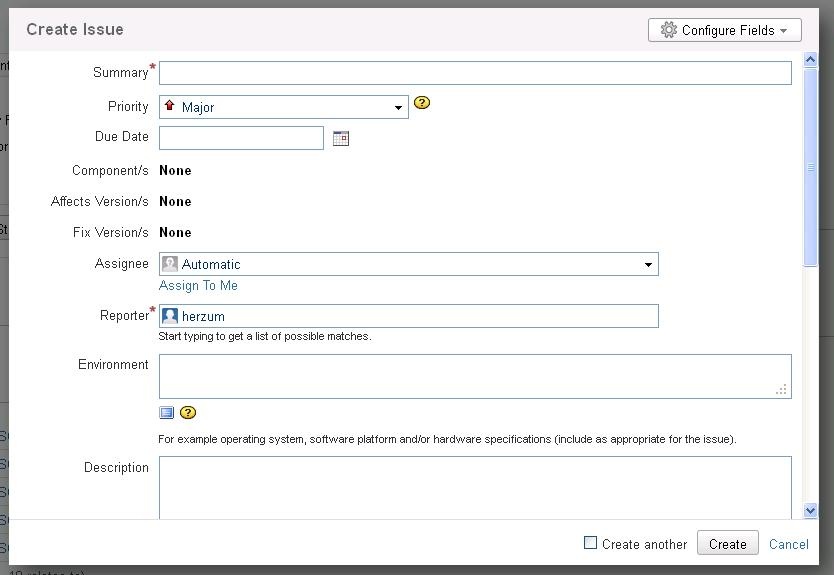
Task: Click the Reporter user avatar icon
Action: tap(170, 316)
